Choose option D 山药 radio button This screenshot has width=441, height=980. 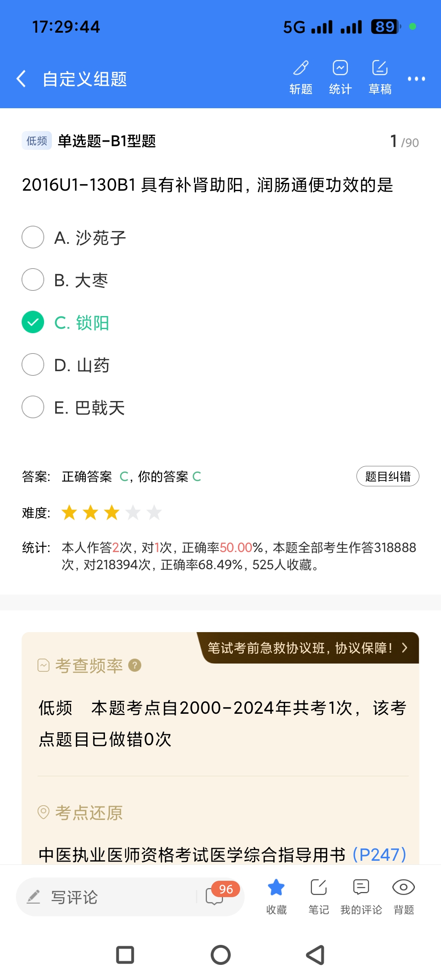(x=33, y=365)
